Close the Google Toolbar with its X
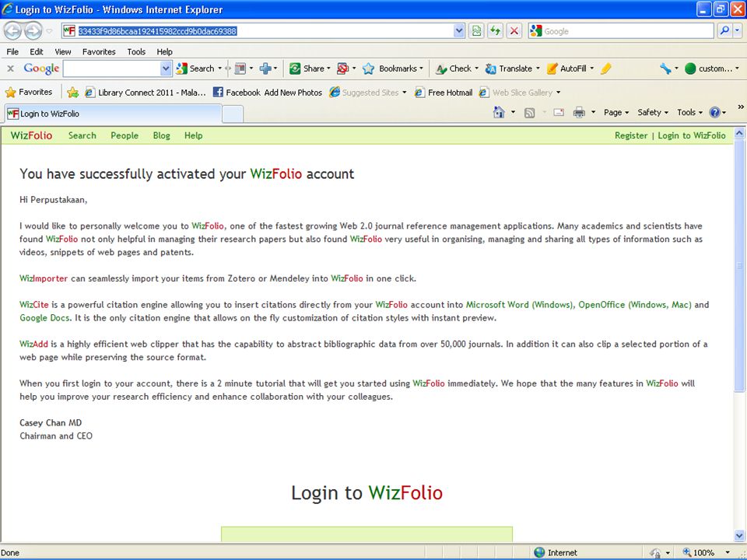Screen dimensions: 747x560 coord(10,68)
